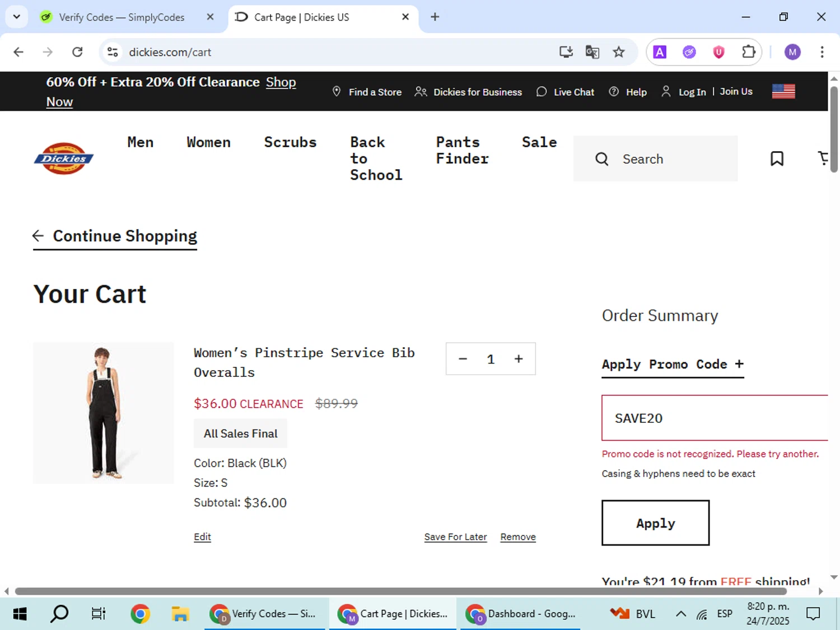Open Task View on taskbar
Image resolution: width=840 pixels, height=630 pixels.
[99, 614]
